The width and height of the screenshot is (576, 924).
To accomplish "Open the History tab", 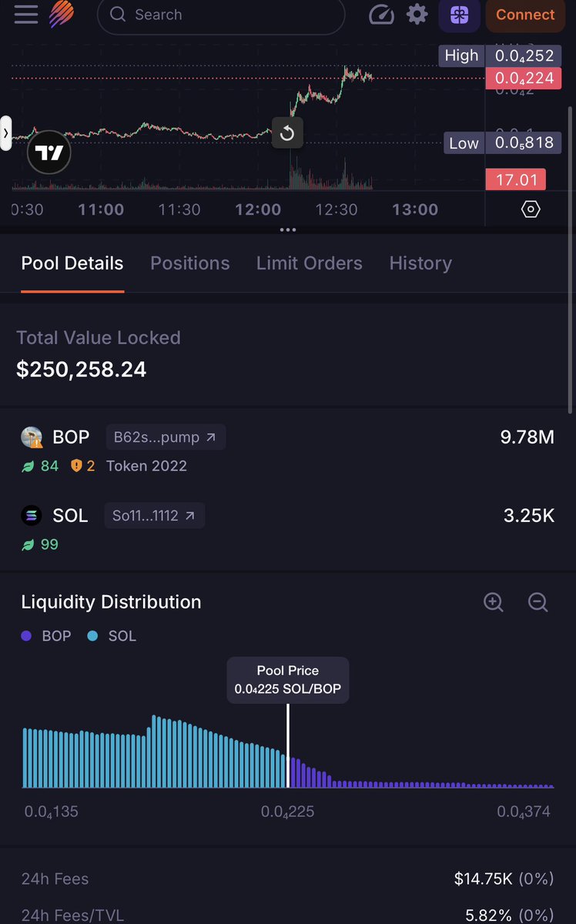I will point(420,263).
